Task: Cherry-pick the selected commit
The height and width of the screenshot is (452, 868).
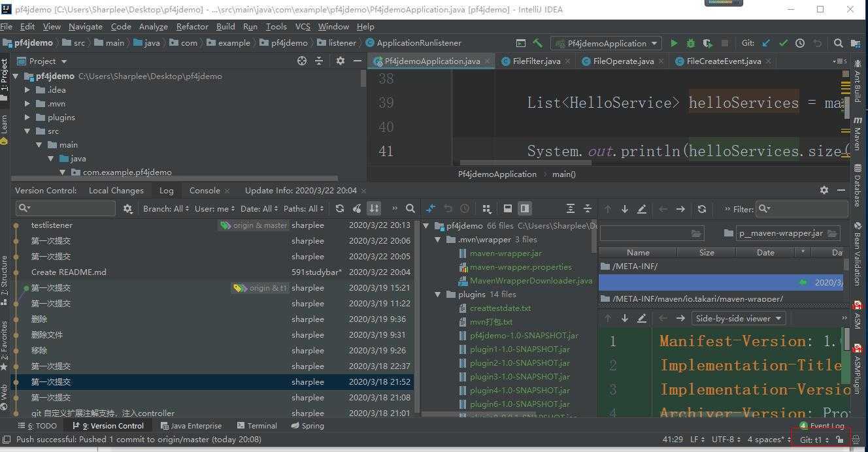Action: pyautogui.click(x=357, y=208)
